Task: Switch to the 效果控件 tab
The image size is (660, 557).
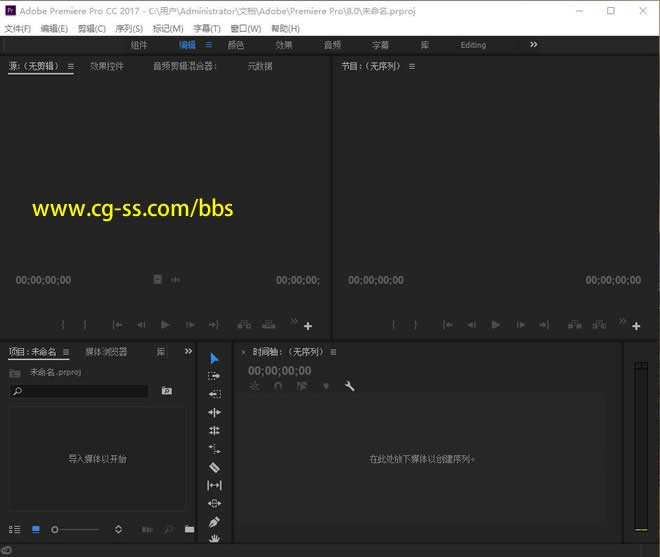Action: 107,66
